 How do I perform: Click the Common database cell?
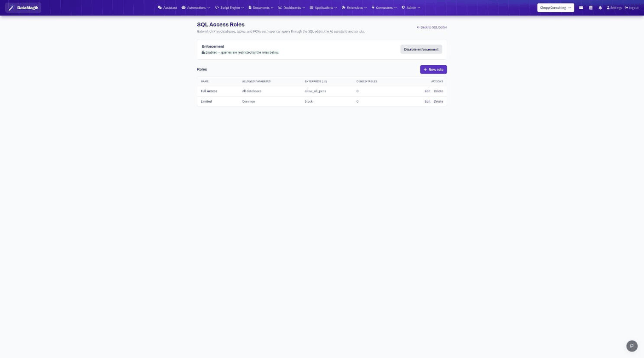(248, 102)
